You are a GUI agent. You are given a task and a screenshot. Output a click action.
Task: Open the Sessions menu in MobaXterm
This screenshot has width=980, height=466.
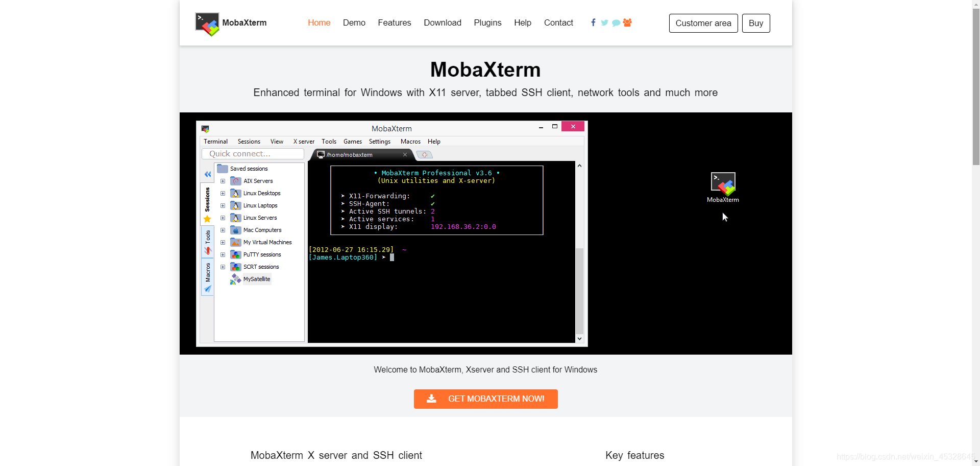click(x=249, y=142)
